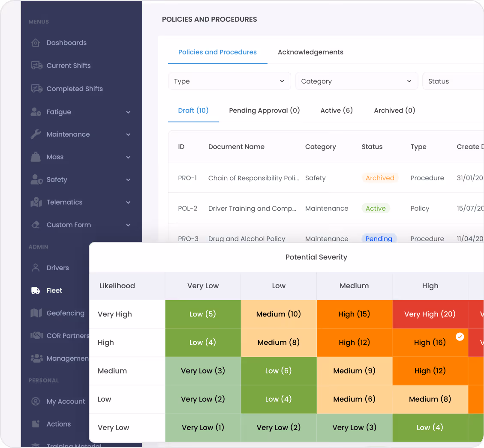The width and height of the screenshot is (484, 448).
Task: Click the Custom Form eraser icon
Action: [x=36, y=224]
